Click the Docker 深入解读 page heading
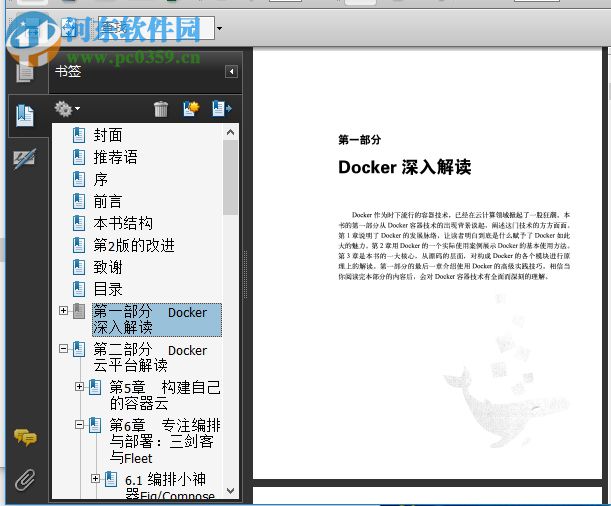Viewport: 611px width, 506px height. 404,167
